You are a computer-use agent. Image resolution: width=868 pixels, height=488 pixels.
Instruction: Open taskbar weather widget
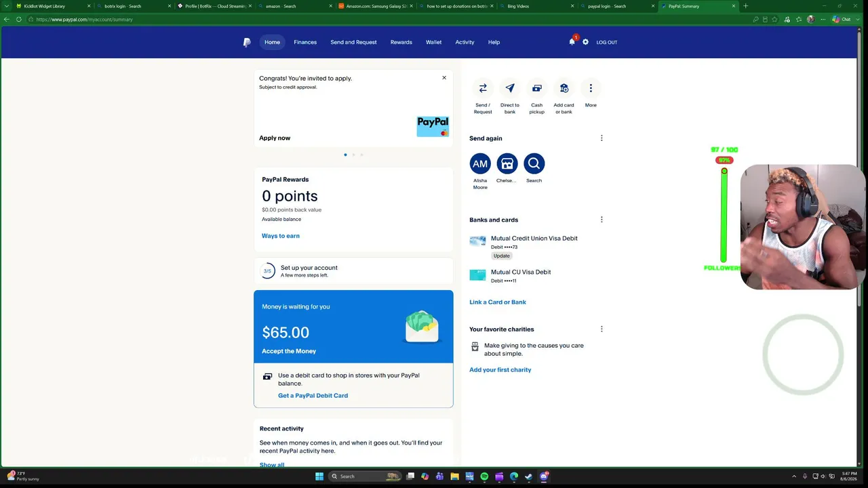pyautogui.click(x=24, y=476)
